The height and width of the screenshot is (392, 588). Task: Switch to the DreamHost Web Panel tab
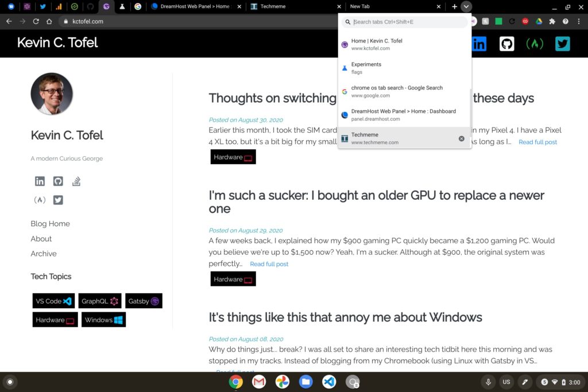tap(195, 6)
